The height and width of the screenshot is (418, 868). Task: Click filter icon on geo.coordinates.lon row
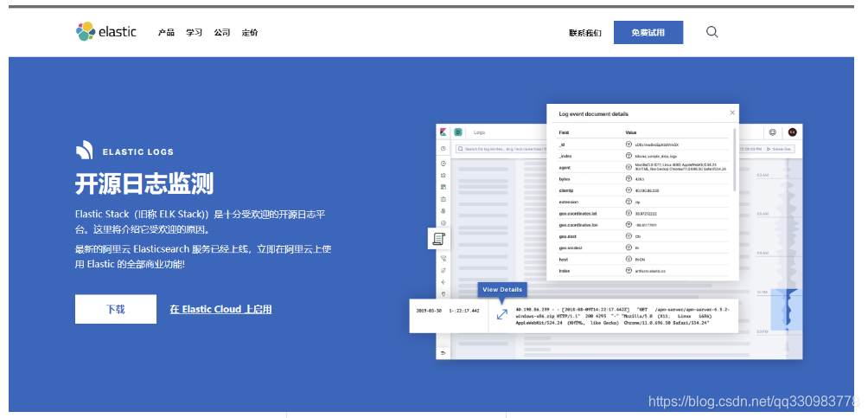[629, 224]
